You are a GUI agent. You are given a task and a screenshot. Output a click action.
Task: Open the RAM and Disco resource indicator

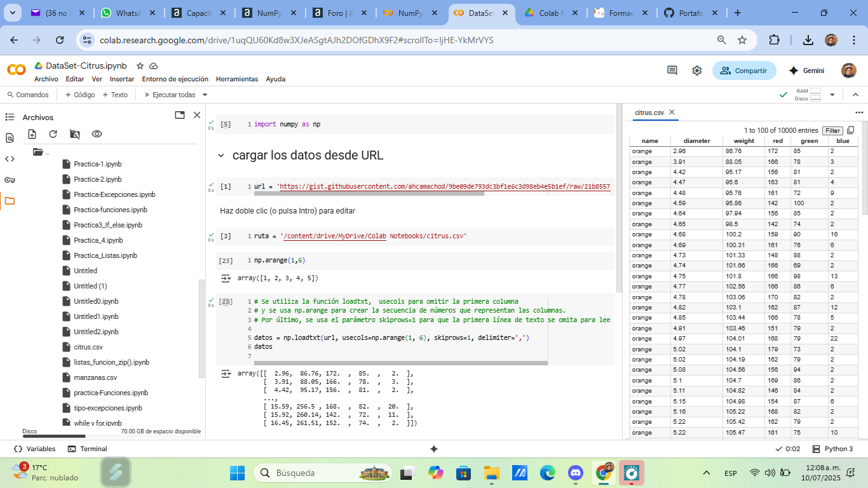(808, 95)
